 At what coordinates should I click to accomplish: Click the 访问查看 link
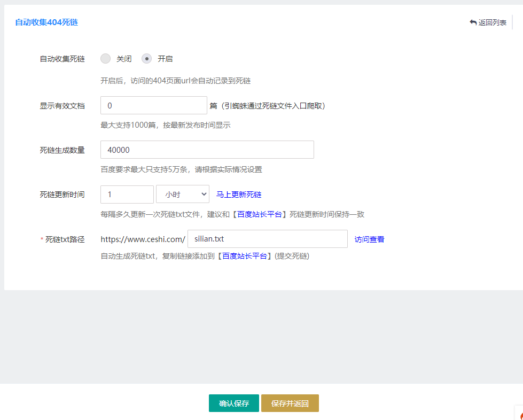(x=369, y=239)
